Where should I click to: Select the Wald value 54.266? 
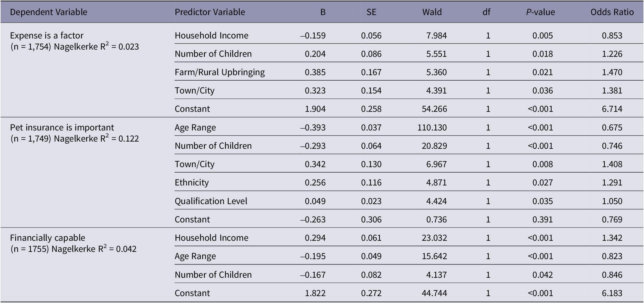point(434,109)
